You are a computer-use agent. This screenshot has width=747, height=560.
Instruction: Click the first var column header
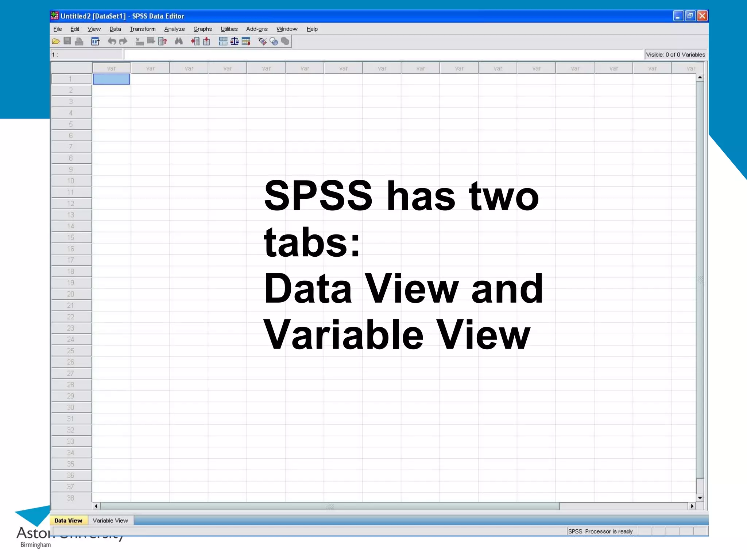pos(111,68)
